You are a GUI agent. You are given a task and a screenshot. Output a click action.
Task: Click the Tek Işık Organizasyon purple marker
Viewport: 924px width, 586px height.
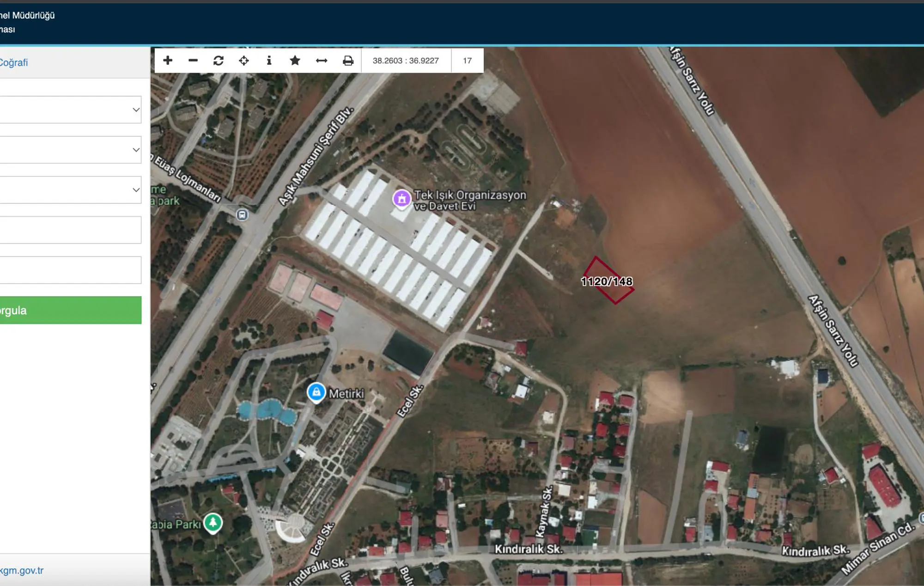pos(402,199)
